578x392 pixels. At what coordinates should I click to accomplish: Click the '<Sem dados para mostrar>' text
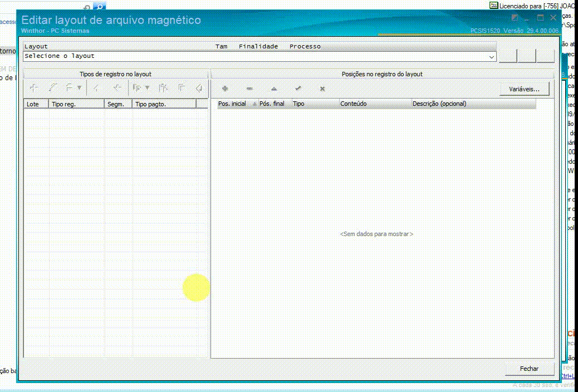pos(376,234)
